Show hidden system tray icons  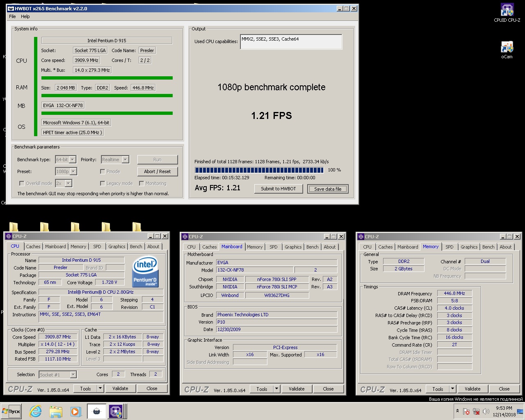click(457, 411)
